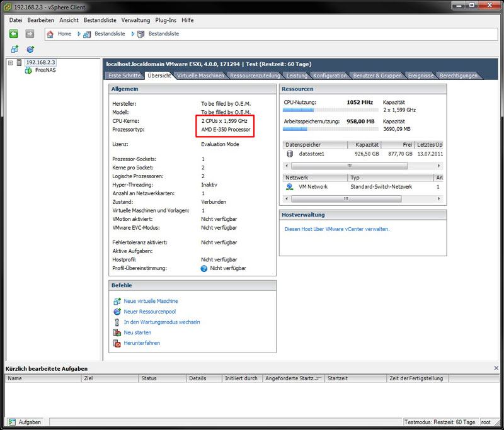This screenshot has width=504, height=430.
Task: Switch to the Leistung tab
Action: tap(297, 76)
